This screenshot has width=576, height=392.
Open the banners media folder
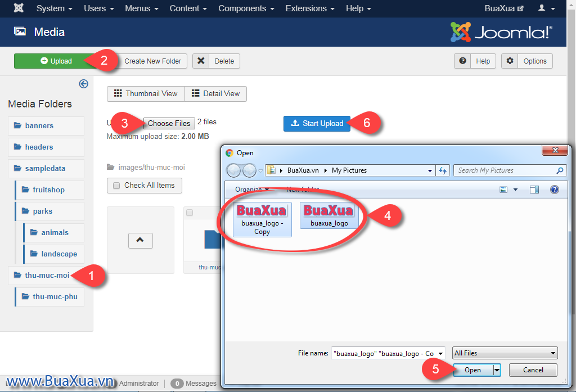[x=46, y=125]
